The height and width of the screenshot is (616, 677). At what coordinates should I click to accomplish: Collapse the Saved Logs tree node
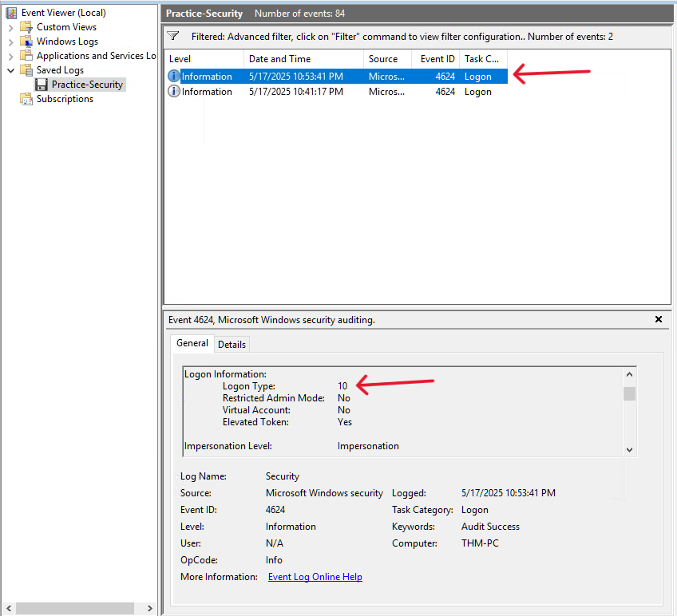pos(10,70)
